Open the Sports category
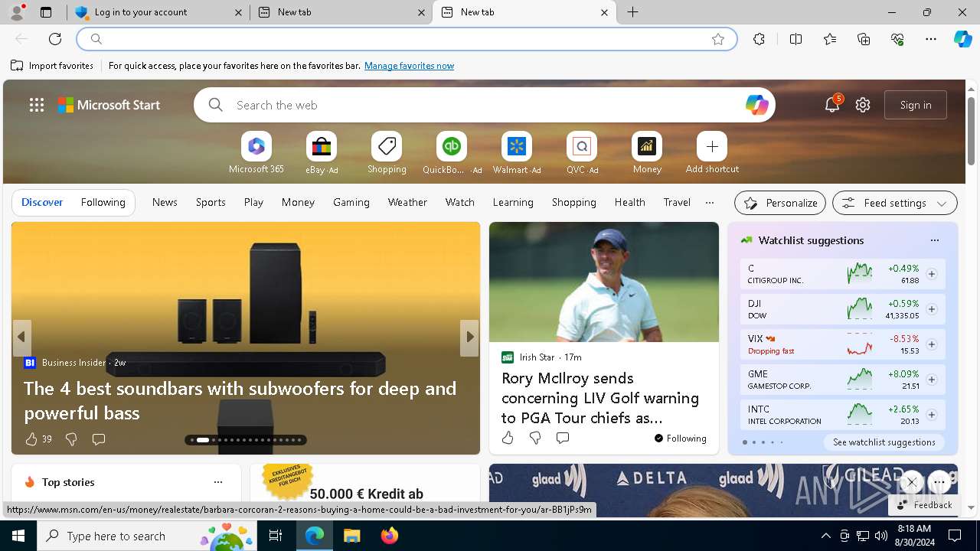Image resolution: width=980 pixels, height=551 pixels. pos(211,202)
